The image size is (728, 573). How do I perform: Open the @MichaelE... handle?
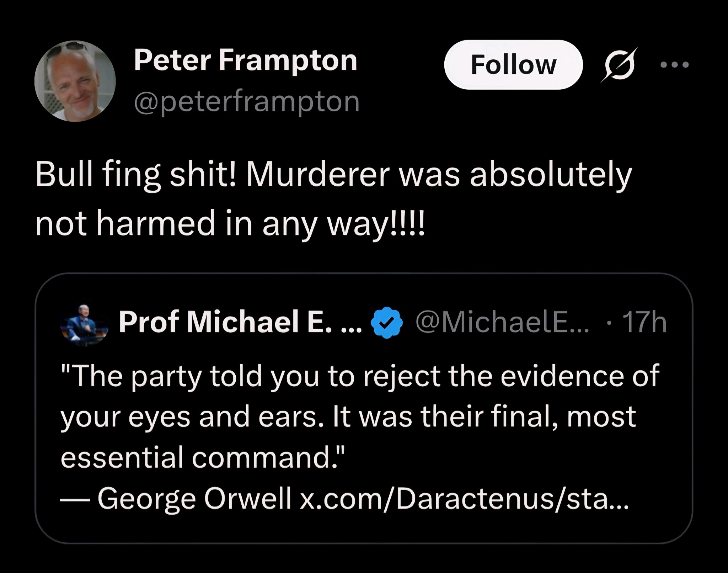tap(502, 323)
